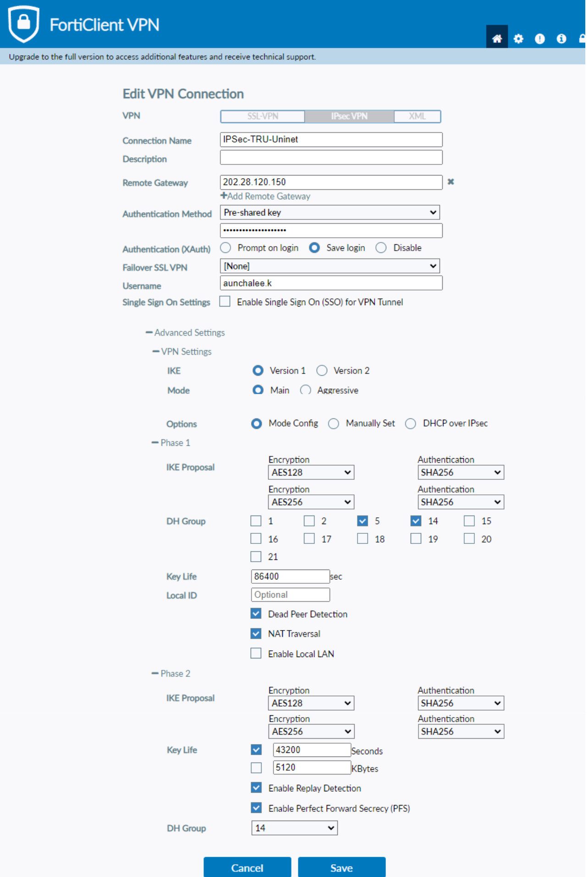The height and width of the screenshot is (877, 588).
Task: Select IKE Version 1
Action: [258, 370]
